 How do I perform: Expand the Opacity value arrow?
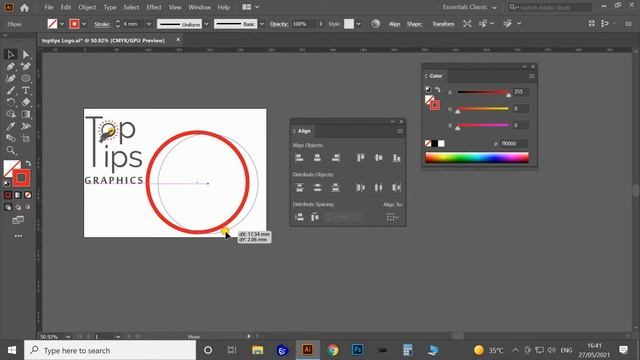(x=321, y=24)
